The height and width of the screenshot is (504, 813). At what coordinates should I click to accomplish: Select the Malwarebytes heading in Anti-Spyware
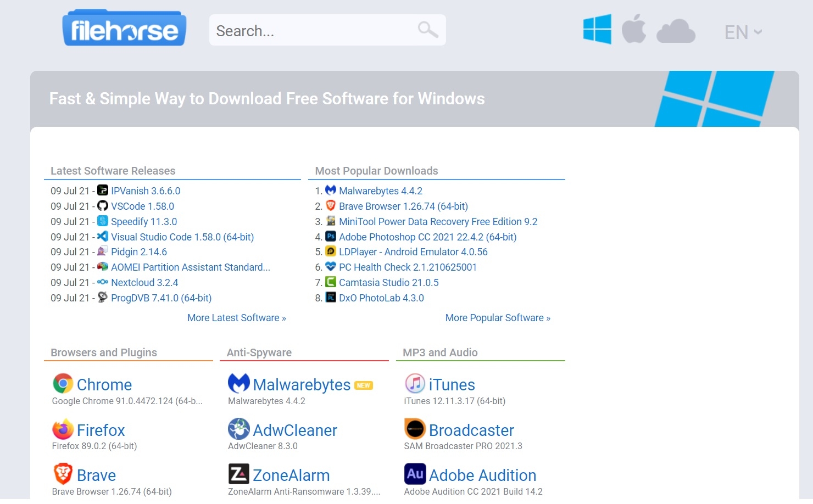click(301, 385)
